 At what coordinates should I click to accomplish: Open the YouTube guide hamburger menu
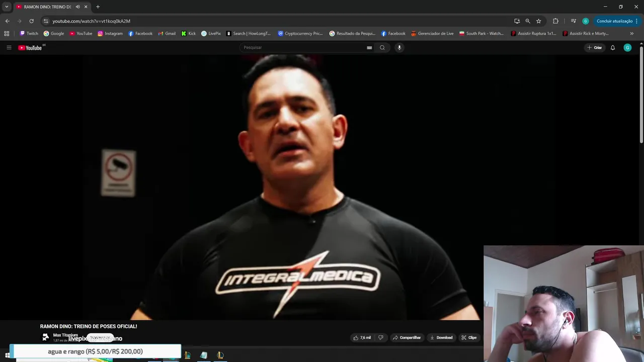[9, 48]
